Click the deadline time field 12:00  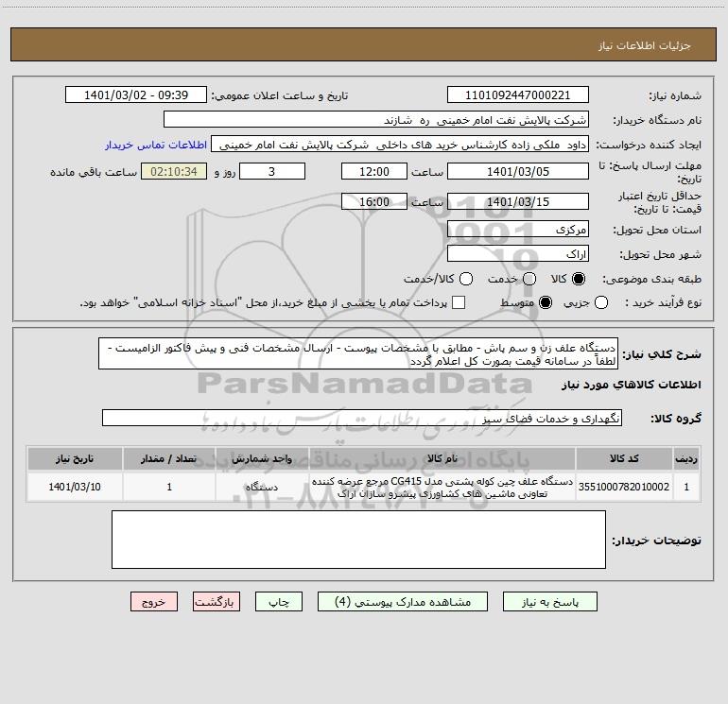[374, 171]
